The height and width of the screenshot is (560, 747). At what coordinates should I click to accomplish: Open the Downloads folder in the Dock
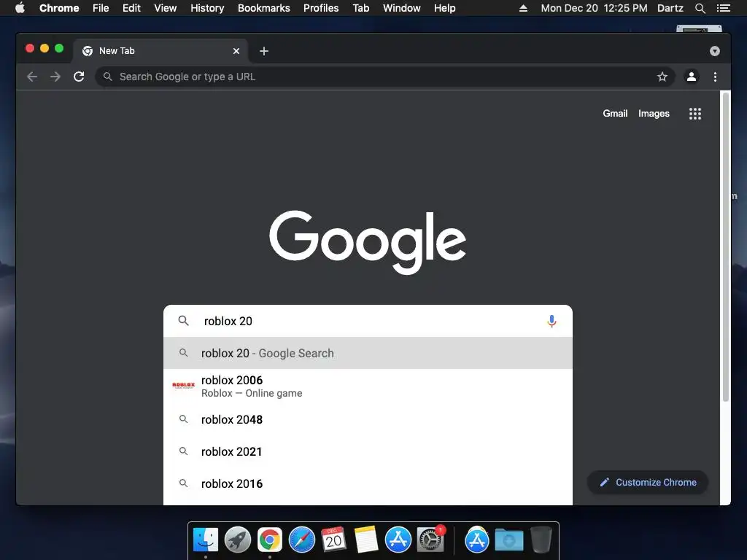click(508, 540)
